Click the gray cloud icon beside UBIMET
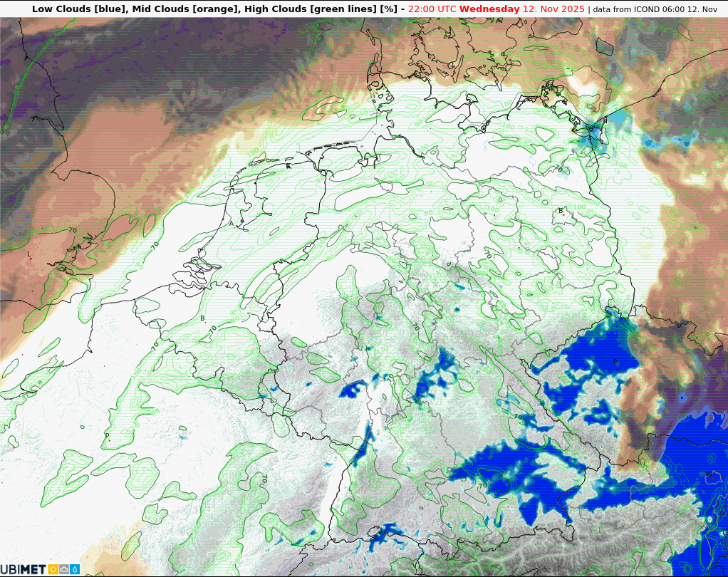This screenshot has width=728, height=577. 64,569
